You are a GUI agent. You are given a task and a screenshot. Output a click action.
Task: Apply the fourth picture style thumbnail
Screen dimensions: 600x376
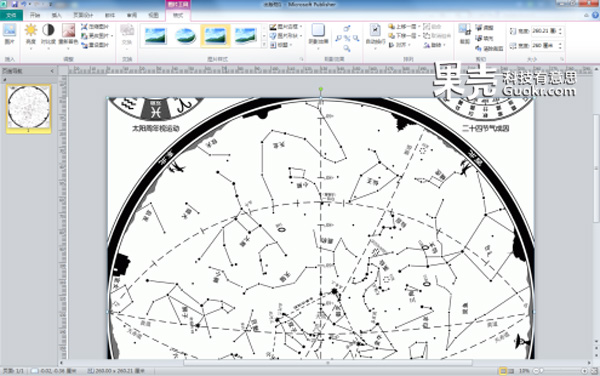[245, 36]
